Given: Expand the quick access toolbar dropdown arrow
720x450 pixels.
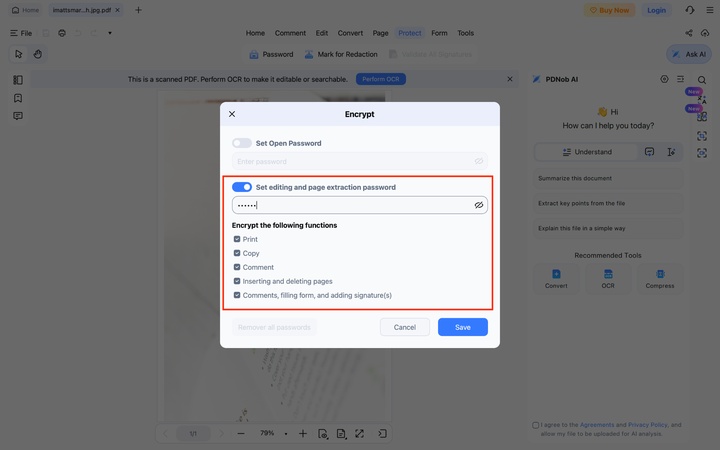Looking at the screenshot, I should point(110,33).
